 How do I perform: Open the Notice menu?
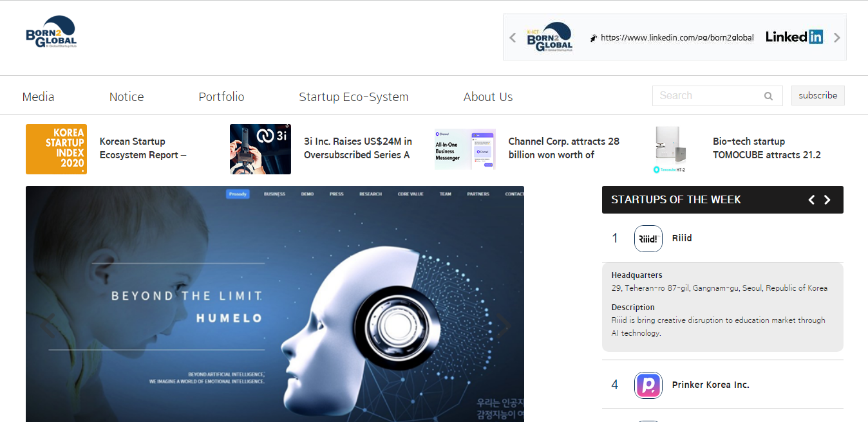click(126, 96)
